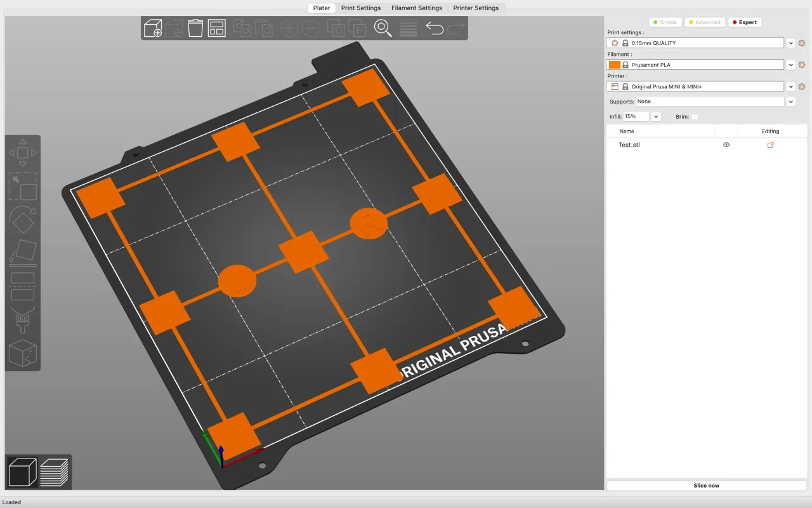Image resolution: width=812 pixels, height=508 pixels.
Task: Switch to sliced layers preview view
Action: (x=55, y=472)
